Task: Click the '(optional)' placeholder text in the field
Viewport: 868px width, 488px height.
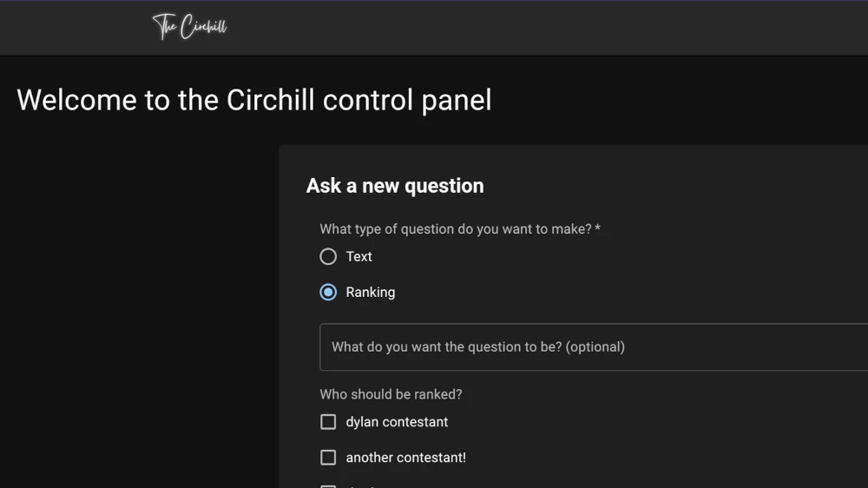Action: coord(595,347)
